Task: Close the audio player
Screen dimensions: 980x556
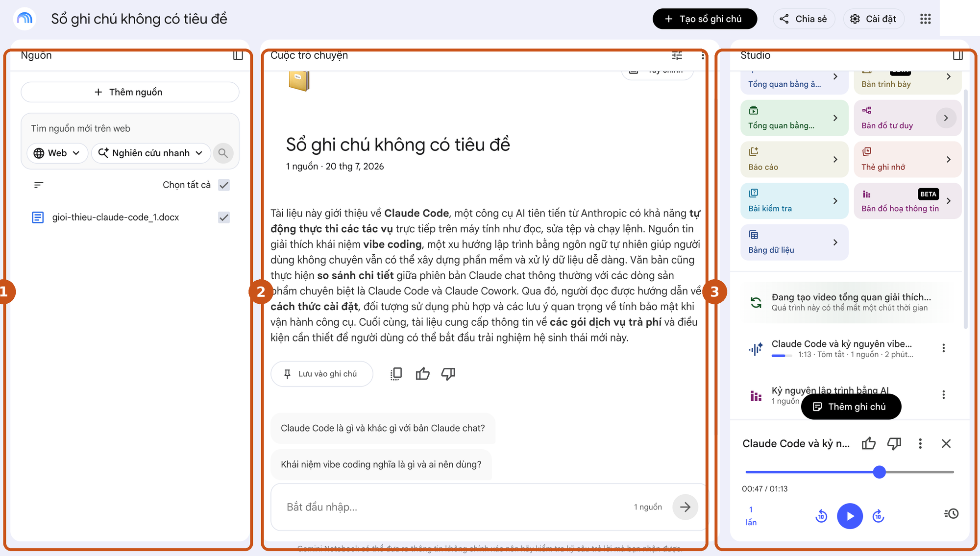Action: (946, 443)
